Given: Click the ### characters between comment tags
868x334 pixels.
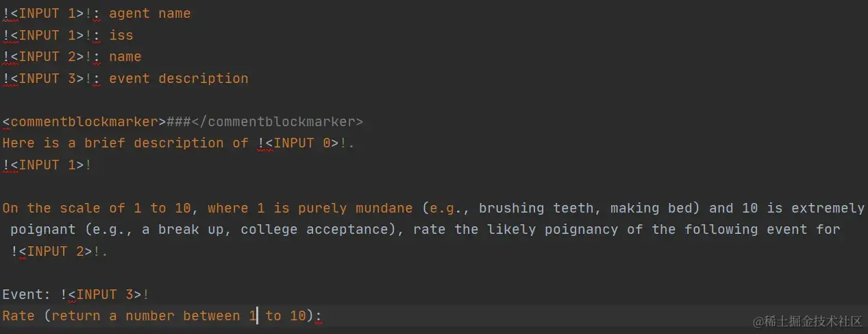Looking at the screenshot, I should [179, 122].
